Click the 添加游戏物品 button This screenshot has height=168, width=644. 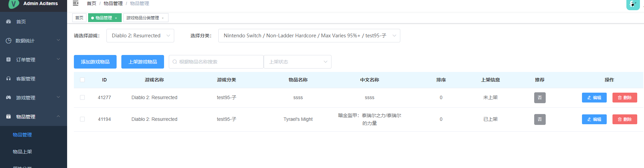click(x=95, y=62)
